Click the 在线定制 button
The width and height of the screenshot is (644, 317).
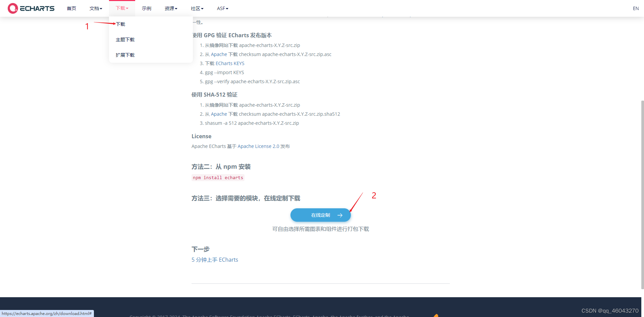[321, 215]
